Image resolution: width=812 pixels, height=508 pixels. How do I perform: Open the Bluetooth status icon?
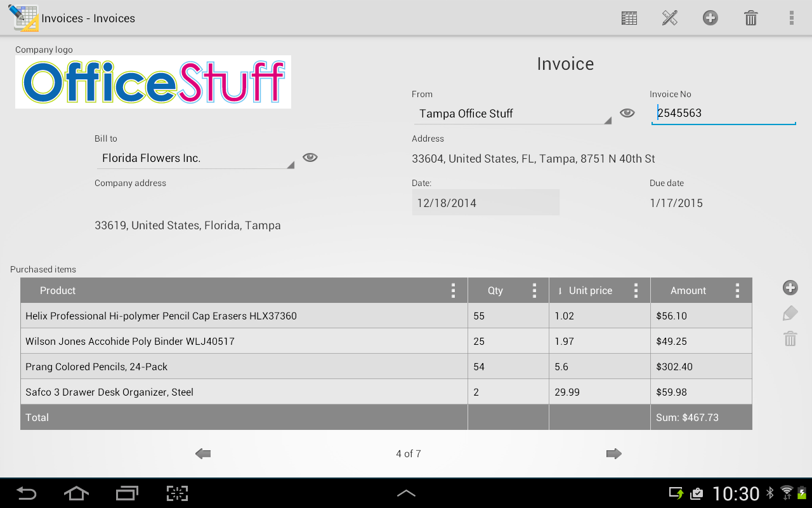point(770,493)
